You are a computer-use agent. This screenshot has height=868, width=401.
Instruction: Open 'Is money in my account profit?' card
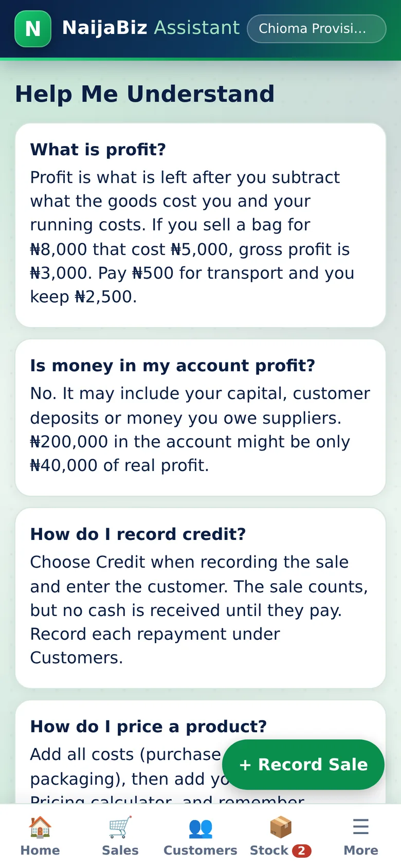point(200,418)
